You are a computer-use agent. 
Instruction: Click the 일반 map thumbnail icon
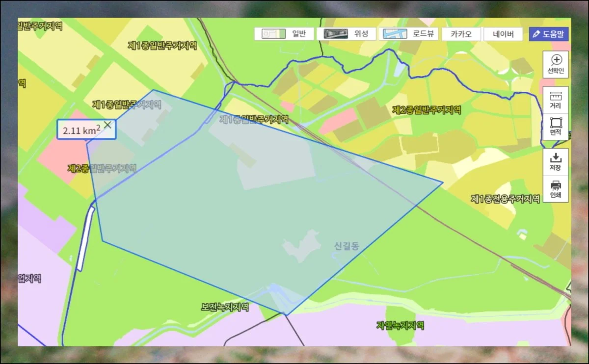(x=273, y=34)
